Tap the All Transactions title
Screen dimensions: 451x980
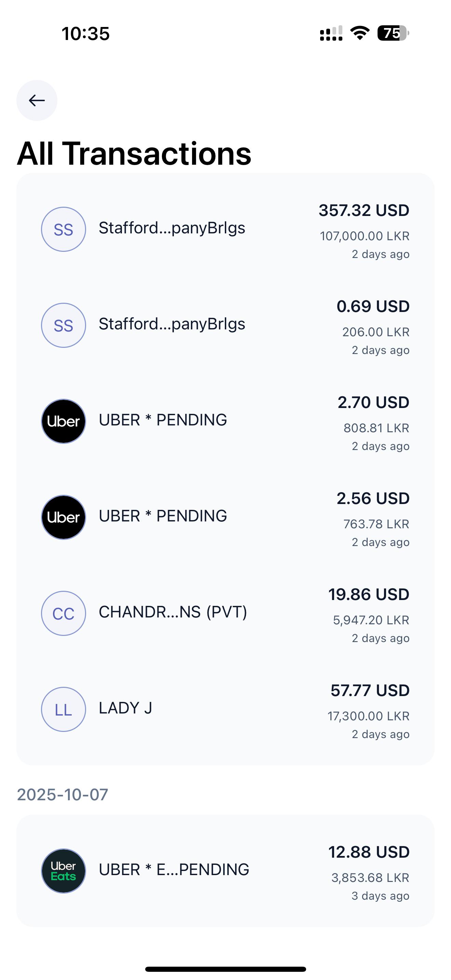coord(134,154)
